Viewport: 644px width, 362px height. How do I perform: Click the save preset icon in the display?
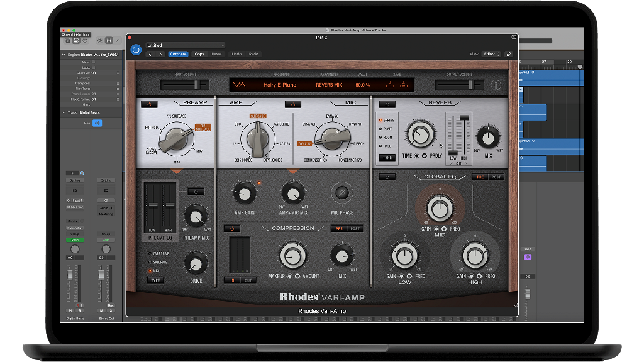coord(390,84)
